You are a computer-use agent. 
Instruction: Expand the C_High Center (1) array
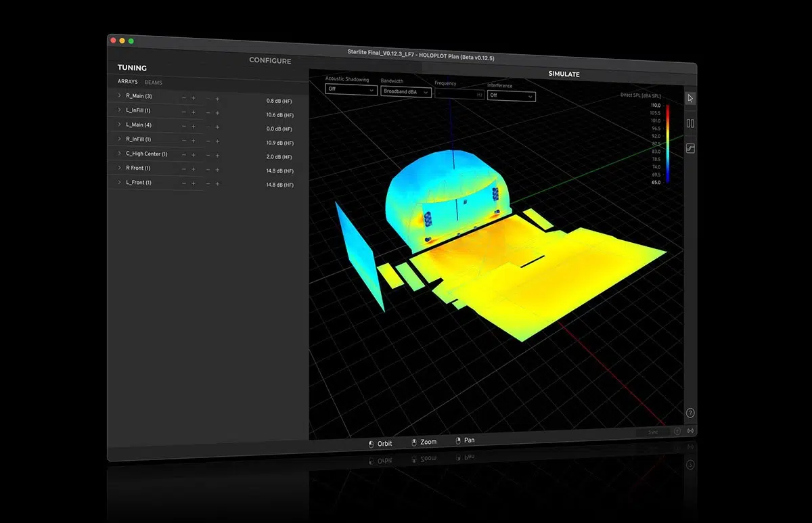coord(120,154)
